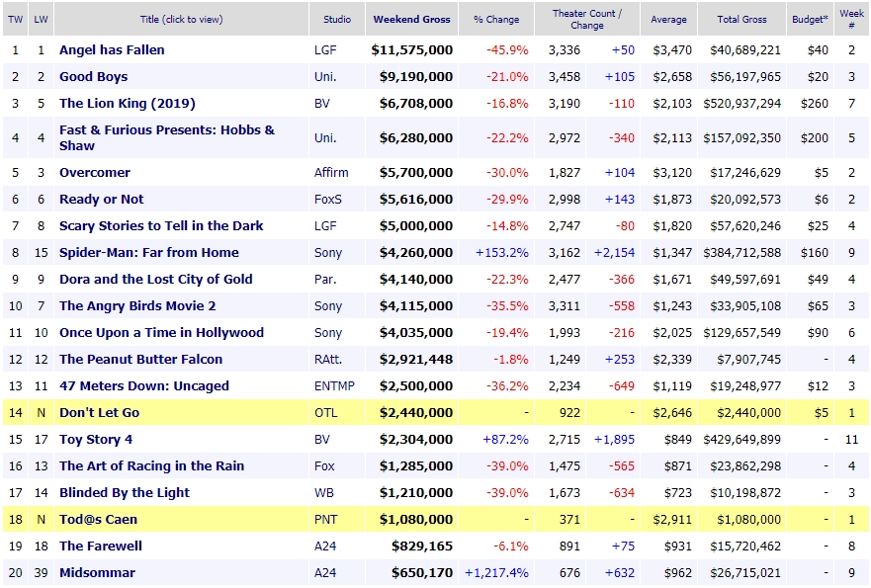Image resolution: width=871 pixels, height=588 pixels.
Task: Open The Angry Birds Movie 2 link
Action: [137, 306]
